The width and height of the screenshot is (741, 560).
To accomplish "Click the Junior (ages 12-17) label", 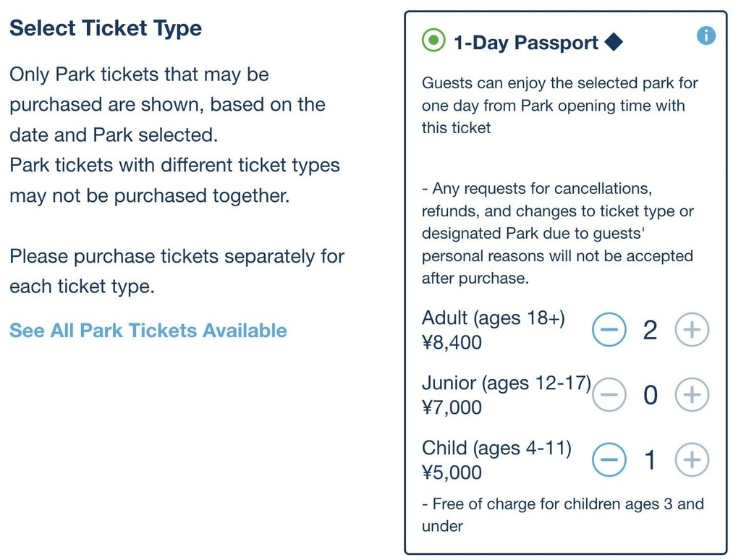I will (507, 383).
